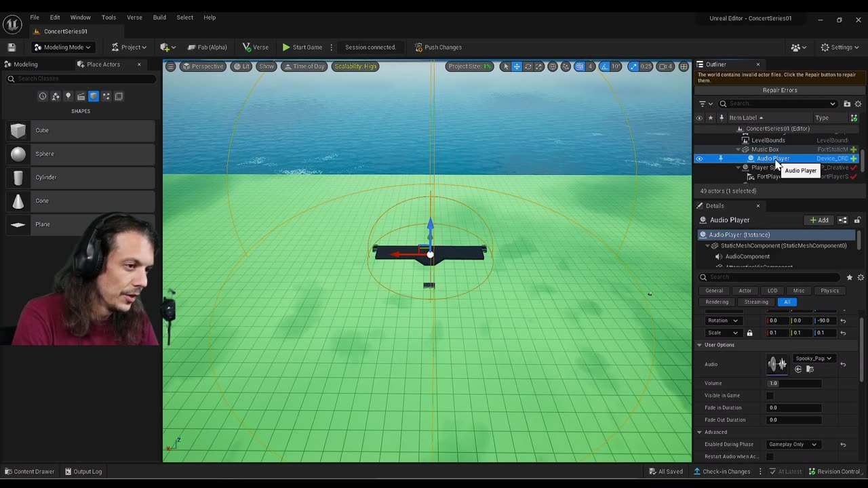This screenshot has height=488, width=868.
Task: Activate the select mode arrow tool
Action: 505,66
